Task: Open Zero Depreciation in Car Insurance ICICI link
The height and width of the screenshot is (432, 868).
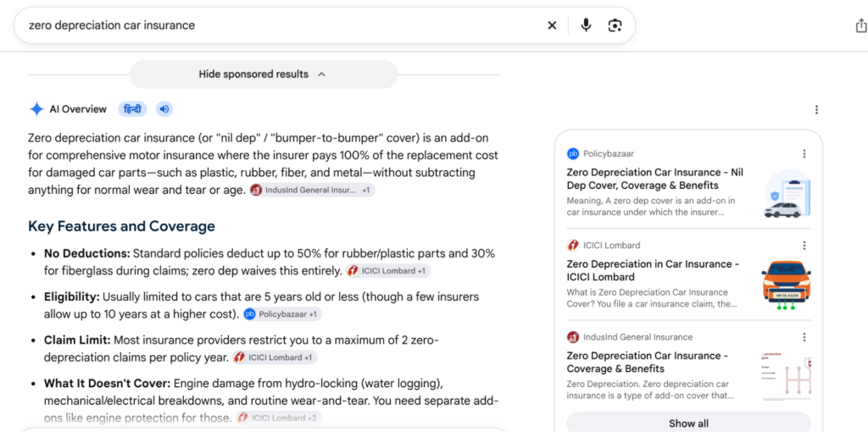Action: tap(654, 270)
